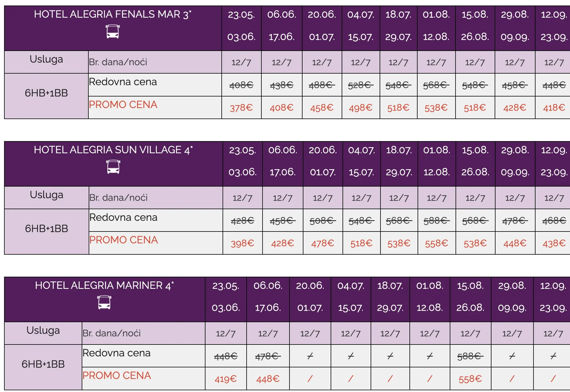Click the 6HB+1BB service cell for Mariner
This screenshot has height=392, width=570.
click(43, 364)
